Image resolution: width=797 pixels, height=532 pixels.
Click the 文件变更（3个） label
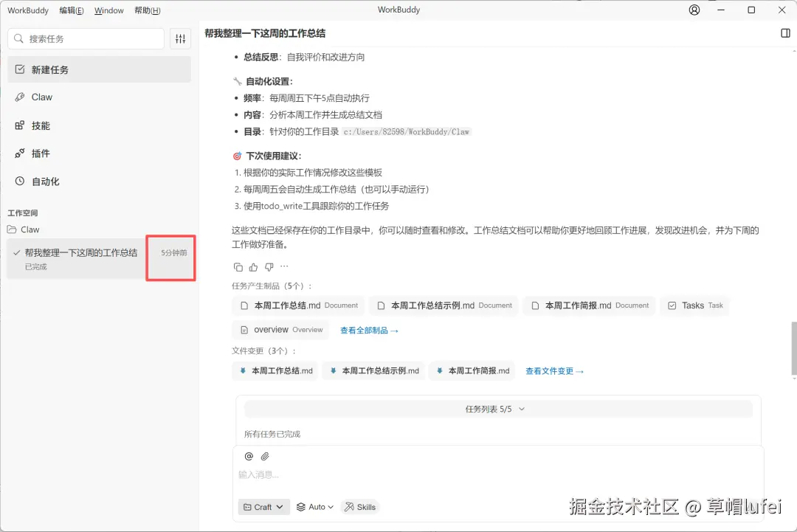click(x=263, y=351)
